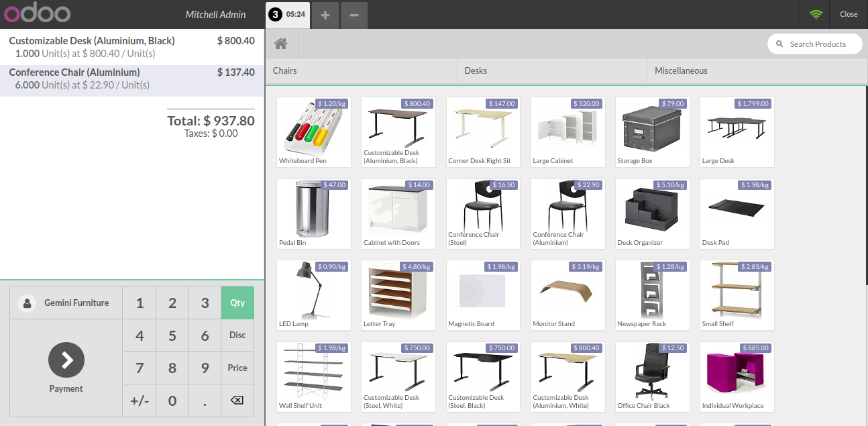Add Desk Pad product
This screenshot has height=426, width=868.
[x=737, y=214]
